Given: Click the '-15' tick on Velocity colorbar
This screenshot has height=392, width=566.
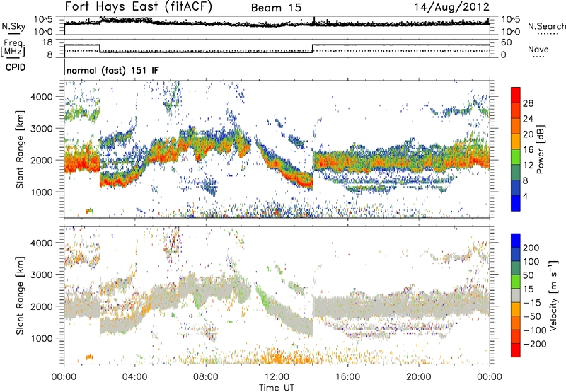Looking at the screenshot, I should click(x=532, y=303).
